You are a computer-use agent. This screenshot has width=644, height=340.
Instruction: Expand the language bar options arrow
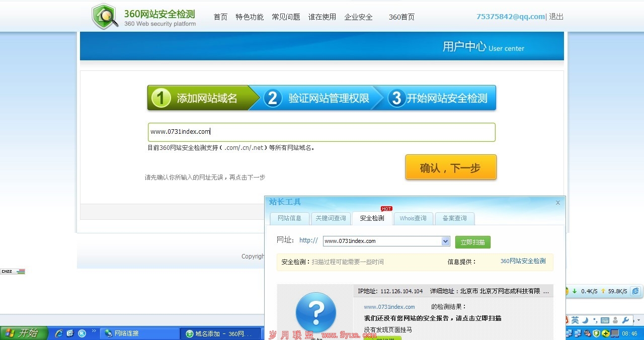pyautogui.click(x=639, y=320)
